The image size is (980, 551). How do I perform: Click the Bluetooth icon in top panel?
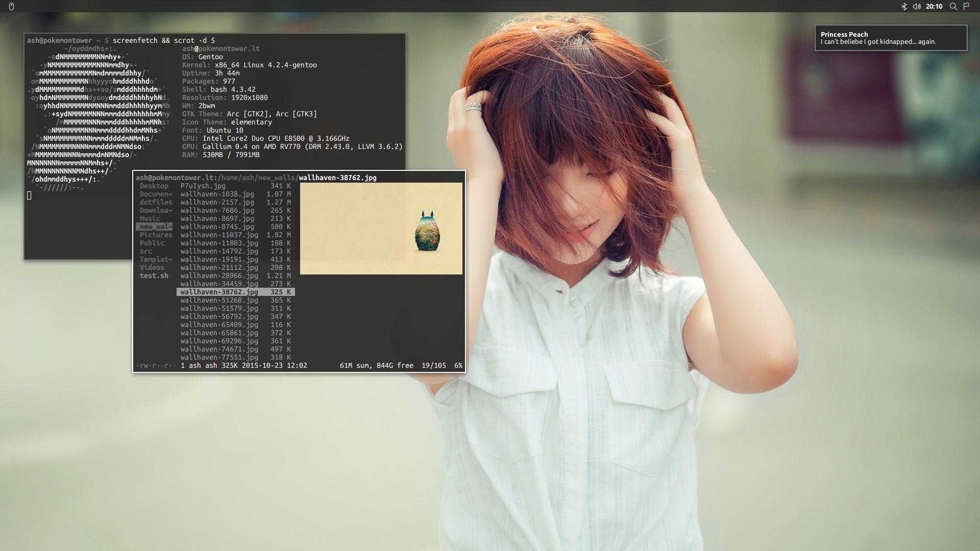point(904,7)
